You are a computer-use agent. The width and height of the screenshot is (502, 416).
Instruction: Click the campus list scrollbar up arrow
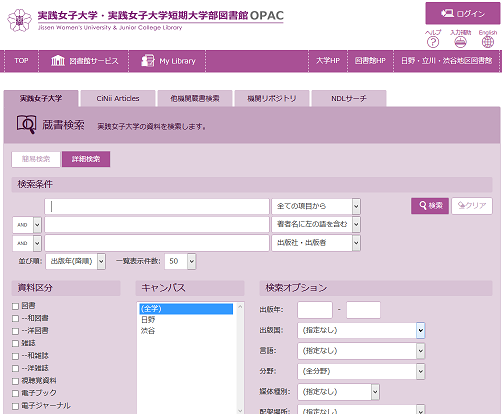[240, 306]
